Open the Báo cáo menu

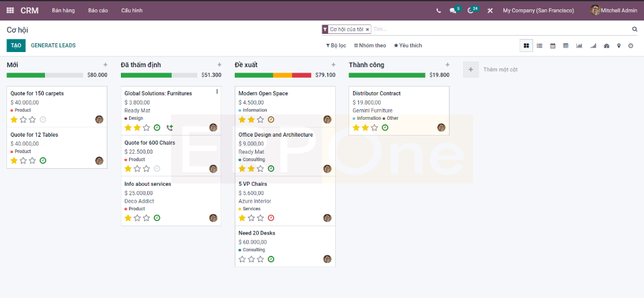(x=98, y=11)
